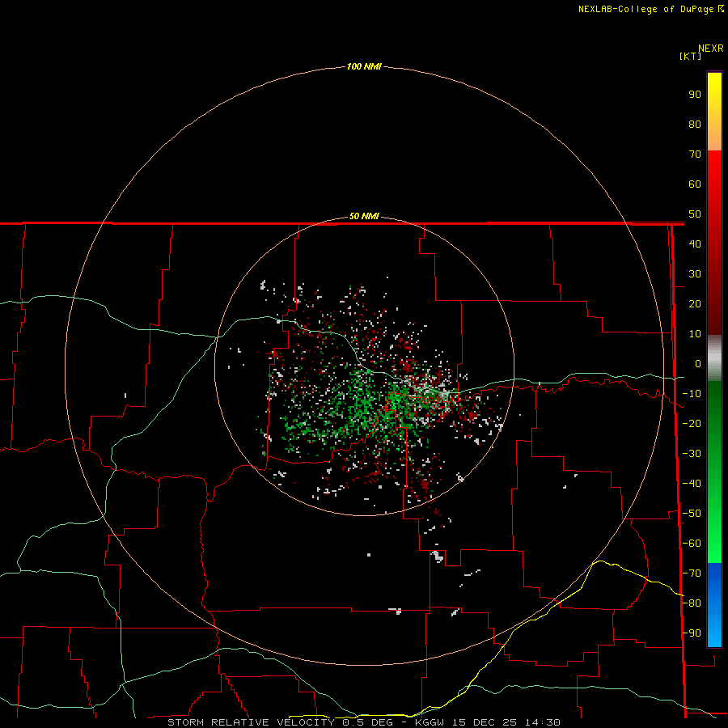This screenshot has height=728, width=728.
Task: Click the -40 value on the velocity scale
Action: point(692,484)
